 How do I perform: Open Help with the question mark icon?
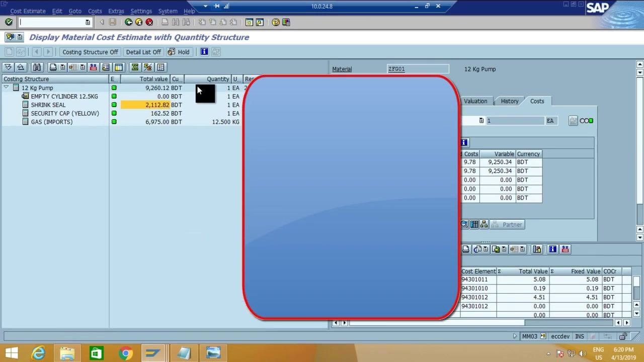click(276, 22)
